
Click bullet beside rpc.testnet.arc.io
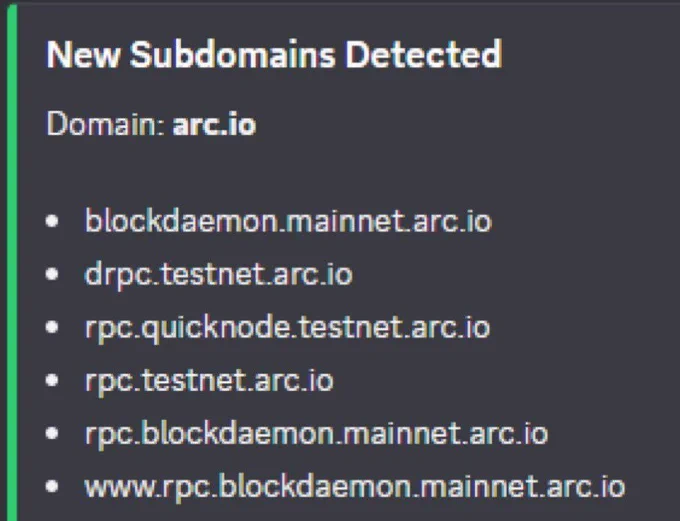click(x=52, y=380)
